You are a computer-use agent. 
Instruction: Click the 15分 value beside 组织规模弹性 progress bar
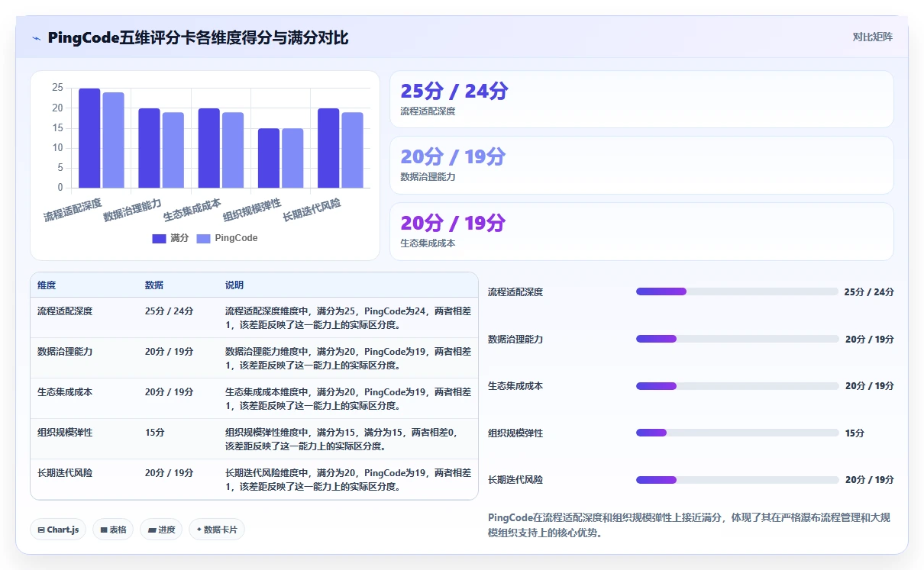(x=855, y=433)
